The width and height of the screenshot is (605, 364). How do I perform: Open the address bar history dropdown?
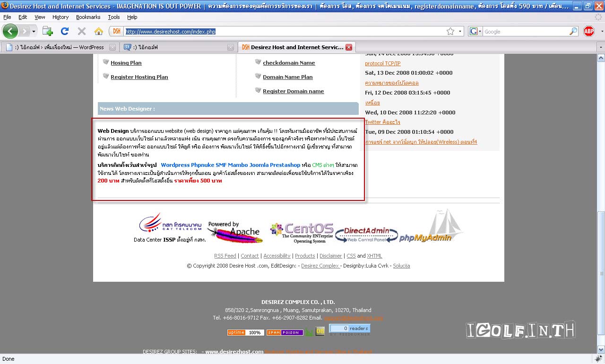click(460, 32)
